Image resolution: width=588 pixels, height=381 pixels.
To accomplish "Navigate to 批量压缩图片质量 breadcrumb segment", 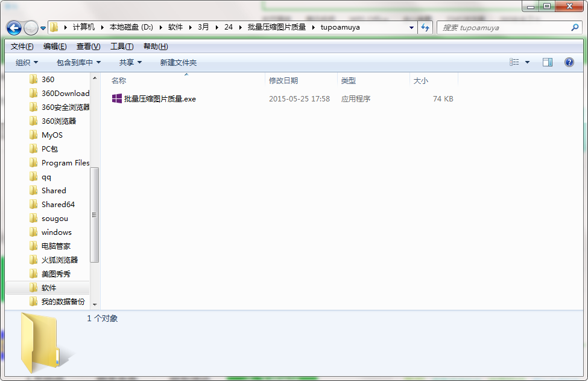I will click(277, 27).
